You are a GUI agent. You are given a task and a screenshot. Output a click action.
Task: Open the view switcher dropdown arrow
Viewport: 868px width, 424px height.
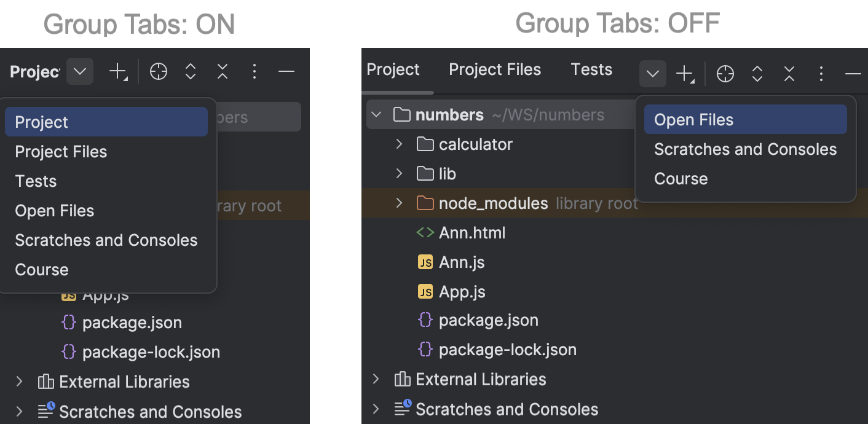click(x=652, y=74)
